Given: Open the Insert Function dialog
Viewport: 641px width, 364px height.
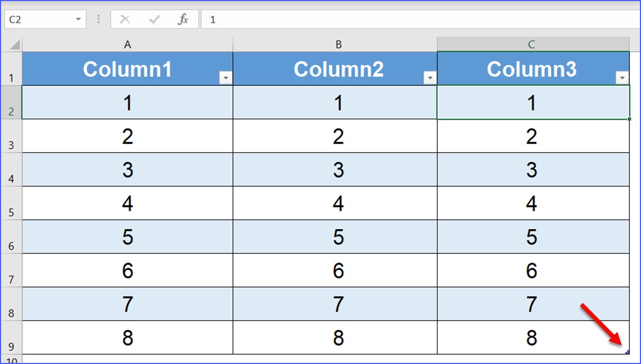Looking at the screenshot, I should tap(183, 19).
